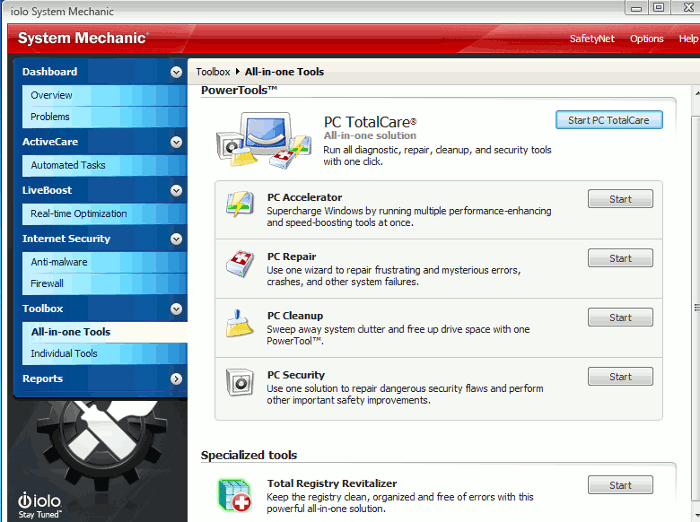Open Options from the top bar
Image resolution: width=700 pixels, height=522 pixels.
(x=646, y=39)
